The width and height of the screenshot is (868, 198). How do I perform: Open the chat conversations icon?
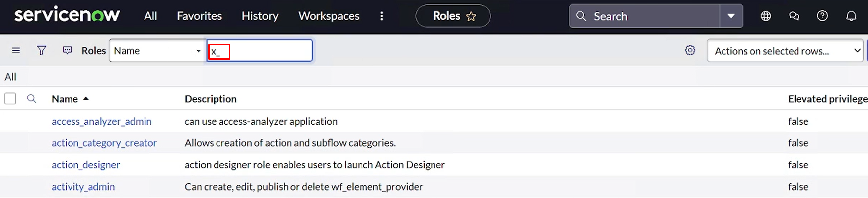pos(794,16)
